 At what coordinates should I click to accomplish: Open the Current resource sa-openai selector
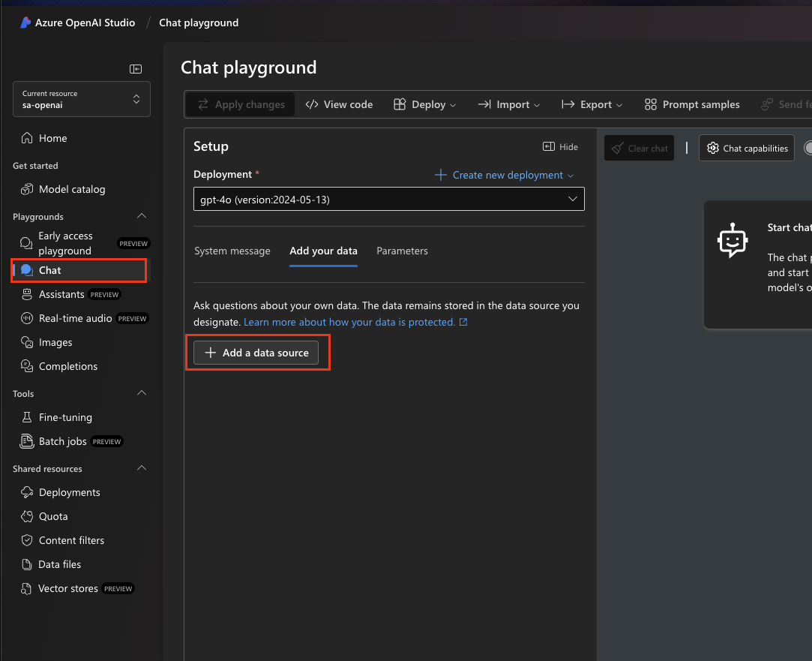click(82, 99)
